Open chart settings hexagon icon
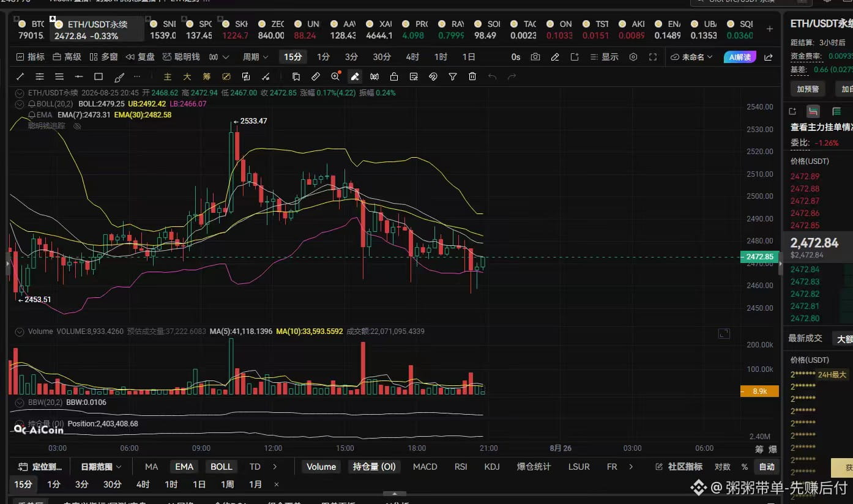The width and height of the screenshot is (853, 504). (x=633, y=57)
